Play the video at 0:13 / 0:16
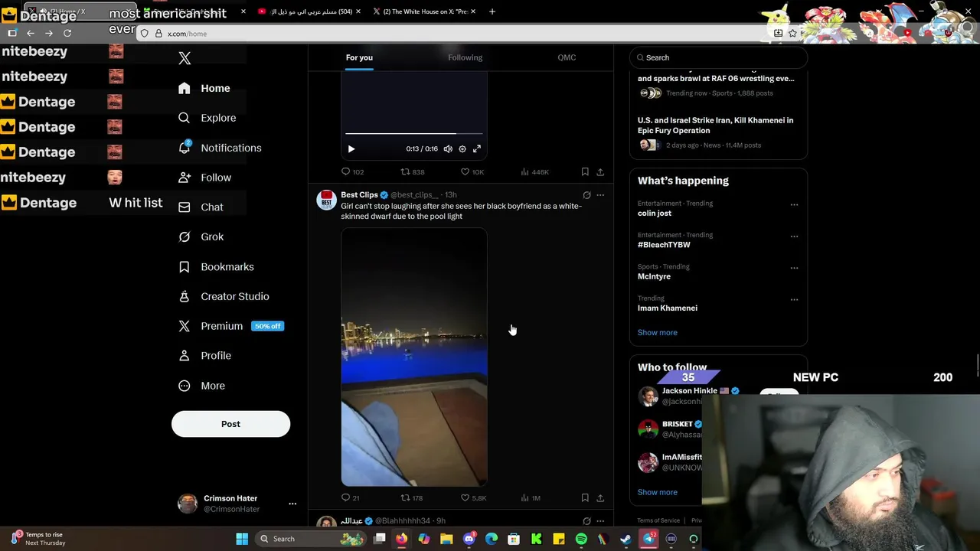 tap(351, 149)
